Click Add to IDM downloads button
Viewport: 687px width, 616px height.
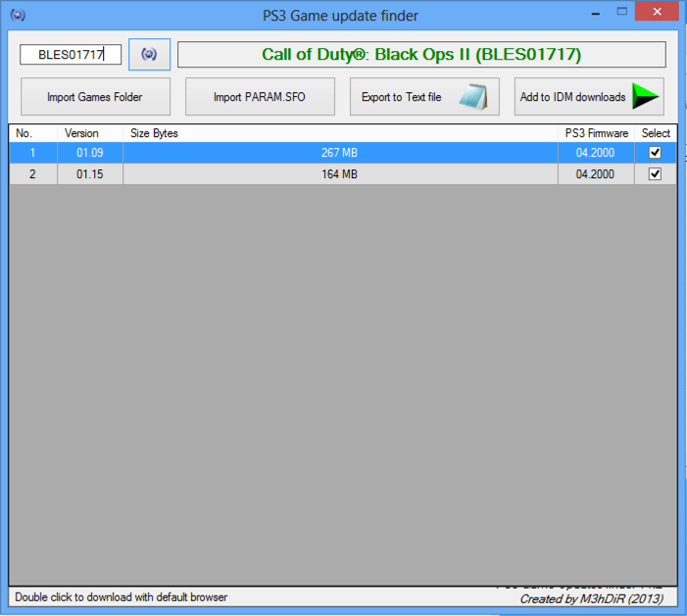click(x=589, y=97)
